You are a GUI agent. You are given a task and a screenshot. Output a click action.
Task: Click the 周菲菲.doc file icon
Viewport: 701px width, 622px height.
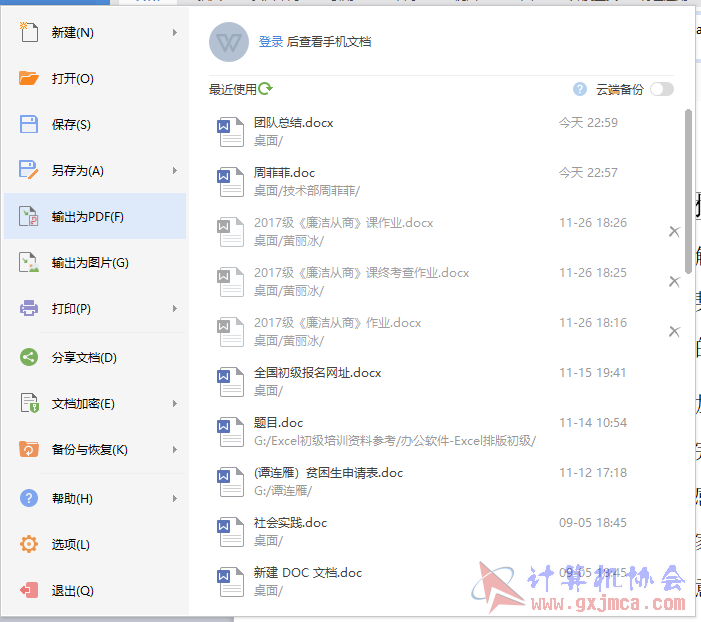pos(230,182)
